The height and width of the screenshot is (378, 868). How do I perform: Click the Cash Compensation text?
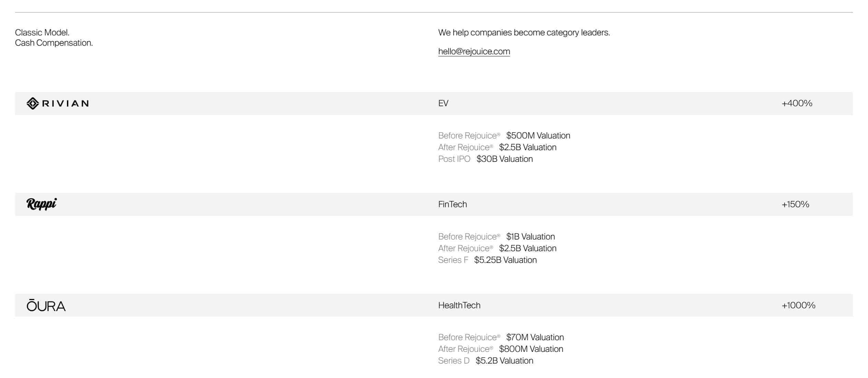[54, 43]
